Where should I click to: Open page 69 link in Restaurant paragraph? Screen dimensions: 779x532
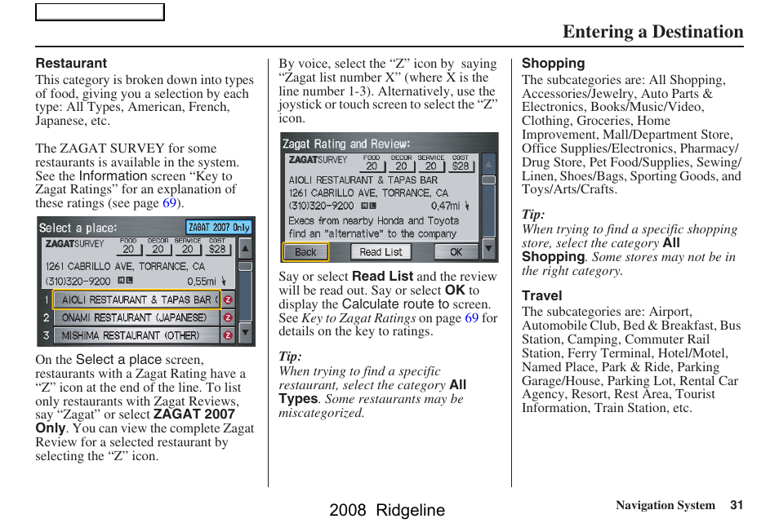169,203
